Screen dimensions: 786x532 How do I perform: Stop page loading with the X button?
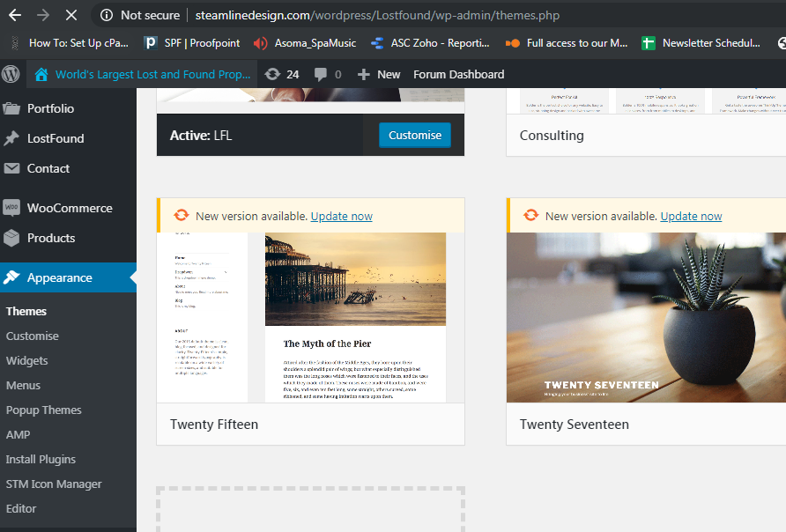(x=71, y=15)
